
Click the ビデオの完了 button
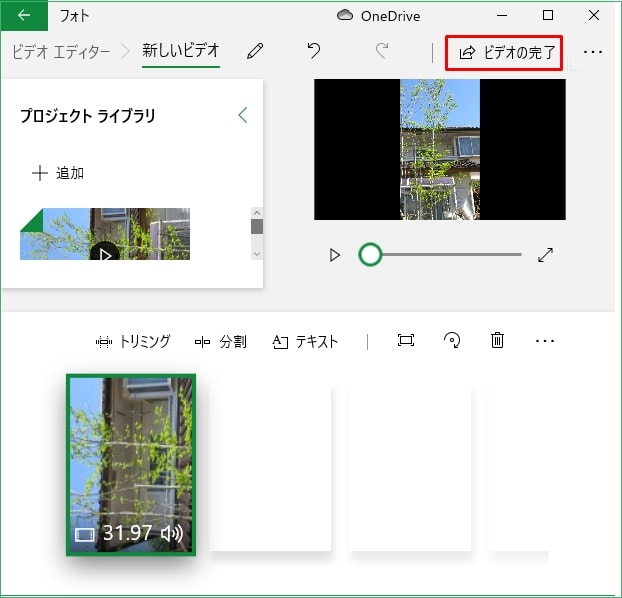(504, 53)
